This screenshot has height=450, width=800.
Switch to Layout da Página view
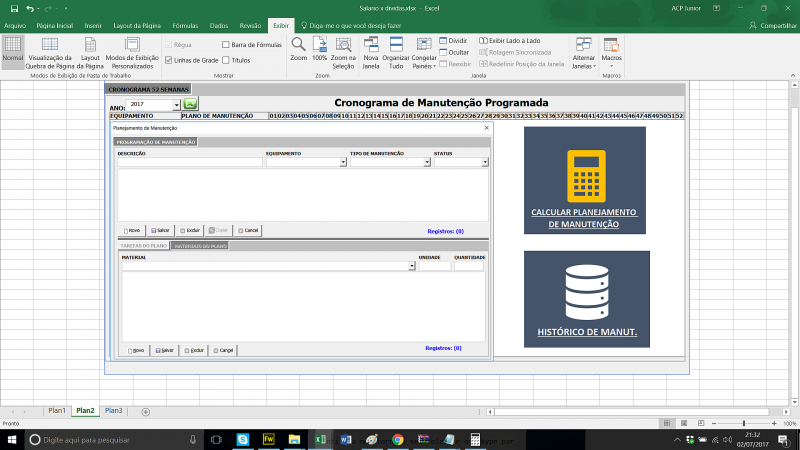[x=90, y=48]
